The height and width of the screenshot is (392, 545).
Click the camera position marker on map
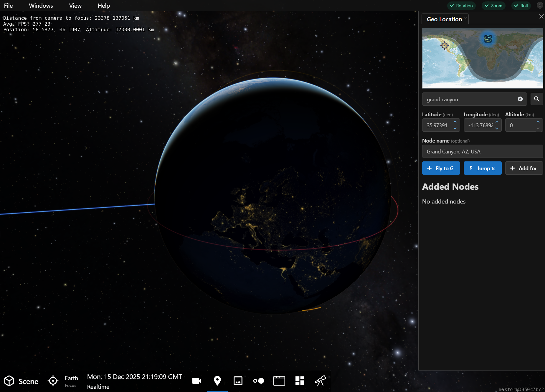(x=488, y=39)
